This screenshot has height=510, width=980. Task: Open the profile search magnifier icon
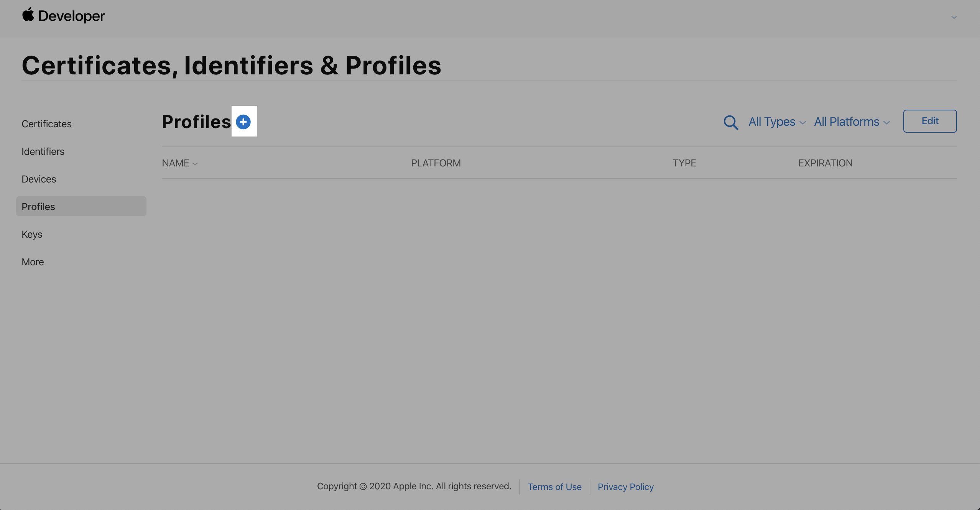coord(731,122)
